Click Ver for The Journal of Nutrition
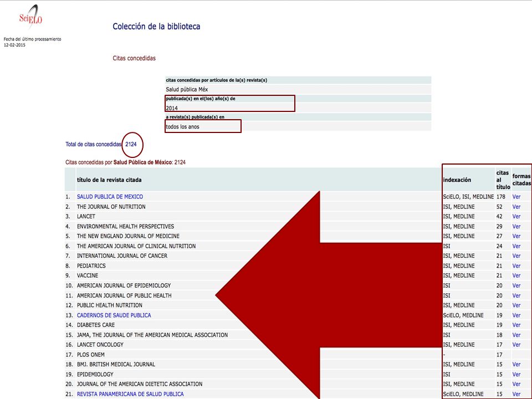 516,207
